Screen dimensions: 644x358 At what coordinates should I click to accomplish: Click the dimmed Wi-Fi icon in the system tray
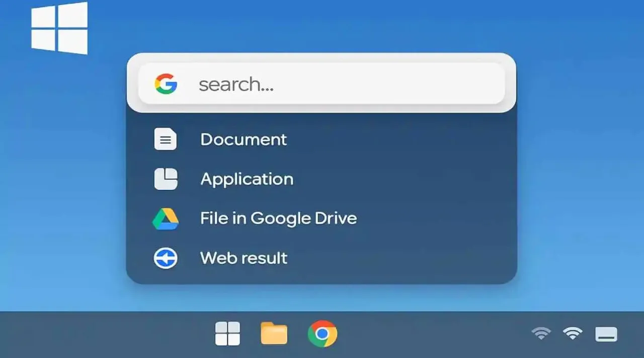540,333
